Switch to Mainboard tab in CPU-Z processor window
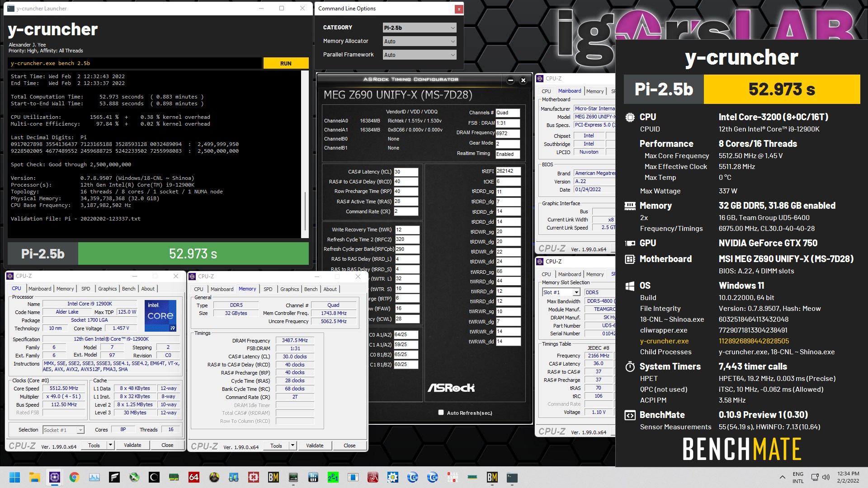This screenshot has height=488, width=868. pos(40,289)
